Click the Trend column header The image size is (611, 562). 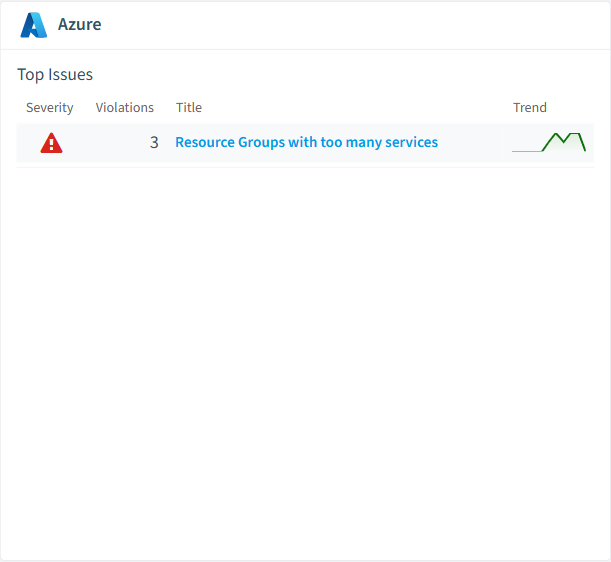[530, 108]
